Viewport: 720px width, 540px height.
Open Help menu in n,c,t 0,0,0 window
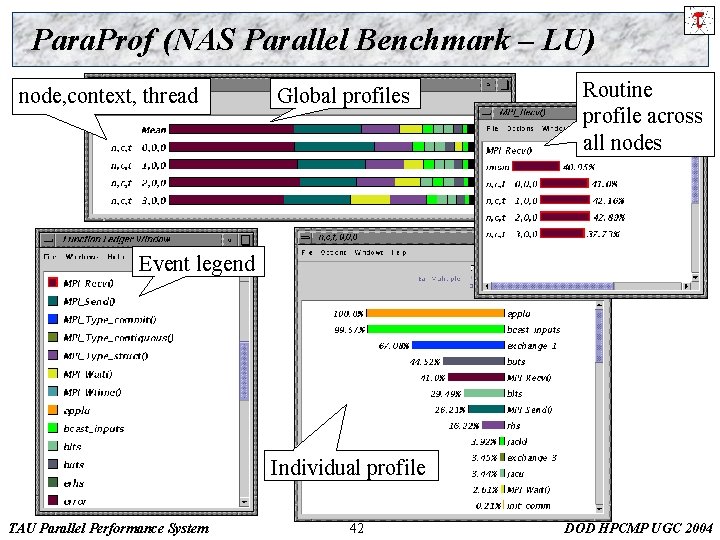[399, 252]
